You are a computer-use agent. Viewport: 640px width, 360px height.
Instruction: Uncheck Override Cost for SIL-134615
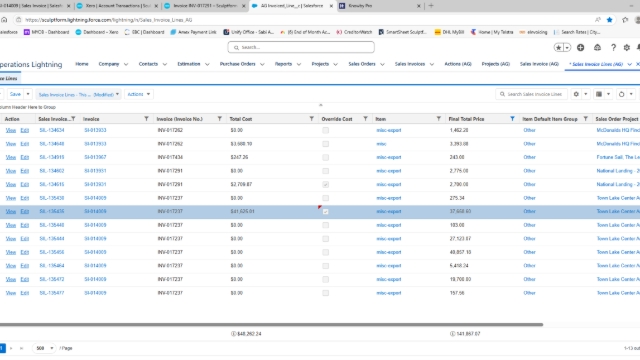(325, 184)
